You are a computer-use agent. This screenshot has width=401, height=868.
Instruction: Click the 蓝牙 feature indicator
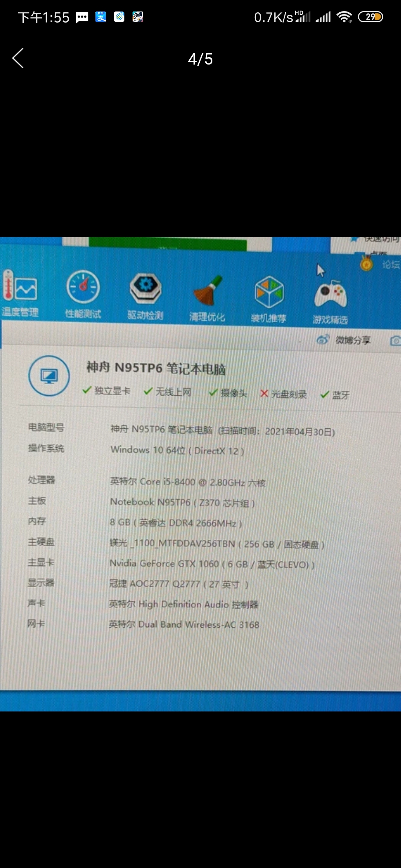pos(335,395)
